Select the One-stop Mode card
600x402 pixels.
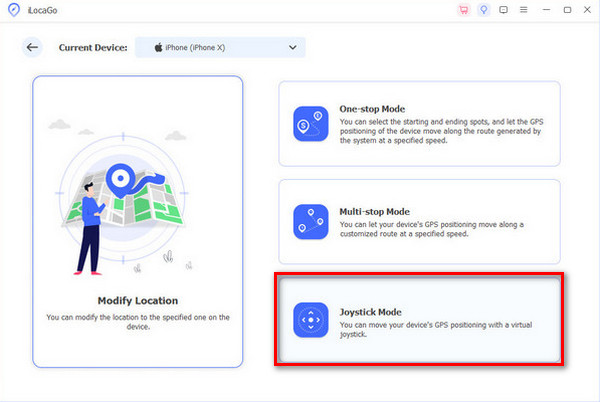point(419,123)
